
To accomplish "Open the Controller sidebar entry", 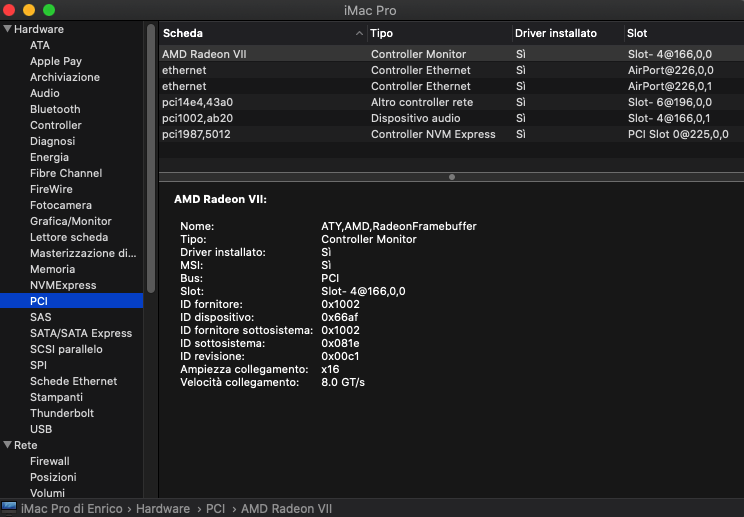I will [x=56, y=125].
